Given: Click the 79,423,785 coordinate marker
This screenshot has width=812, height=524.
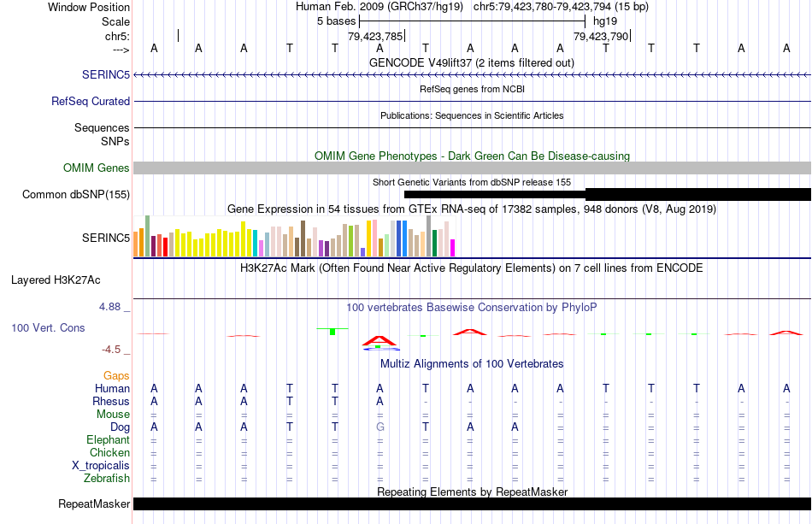Looking at the screenshot, I should coord(375,36).
